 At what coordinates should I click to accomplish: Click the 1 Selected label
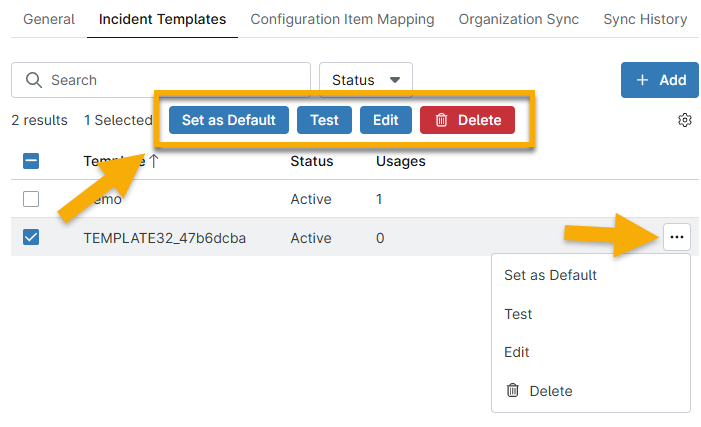118,120
